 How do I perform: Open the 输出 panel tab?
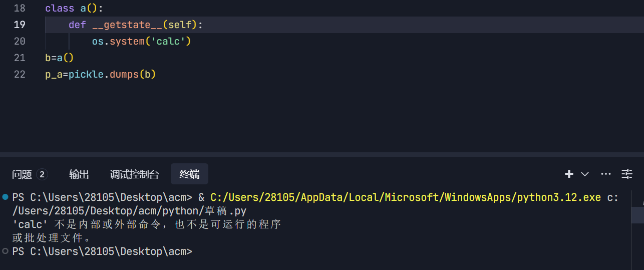79,174
